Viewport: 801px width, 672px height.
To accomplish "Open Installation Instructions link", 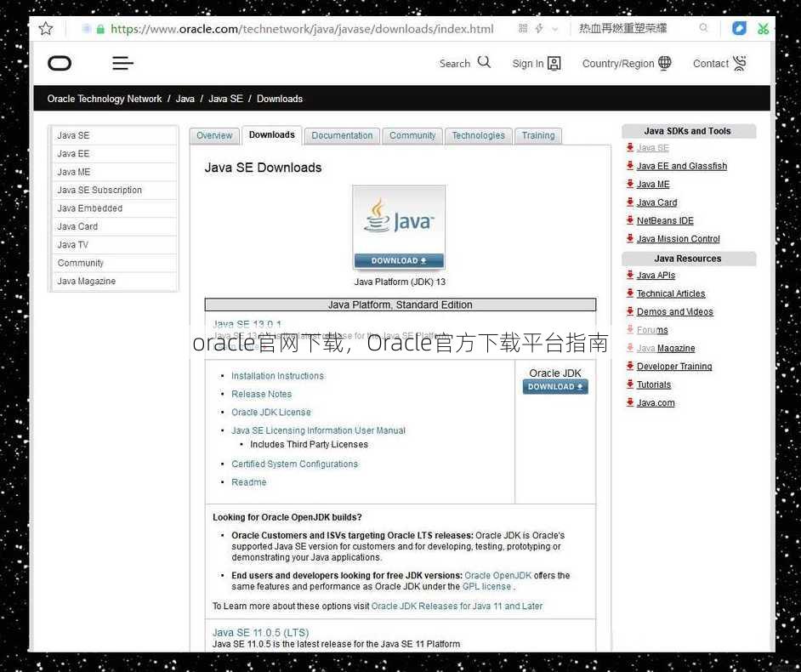I will tap(277, 376).
